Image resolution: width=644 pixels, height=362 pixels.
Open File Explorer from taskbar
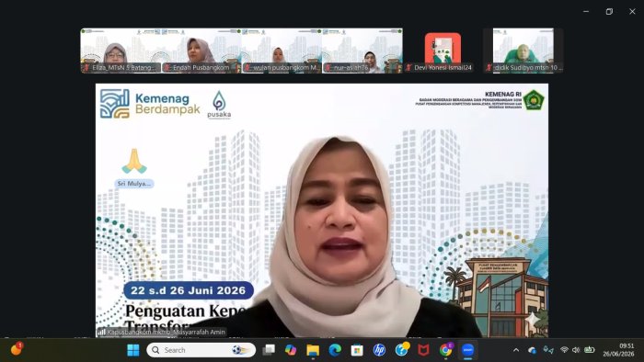pos(313,350)
